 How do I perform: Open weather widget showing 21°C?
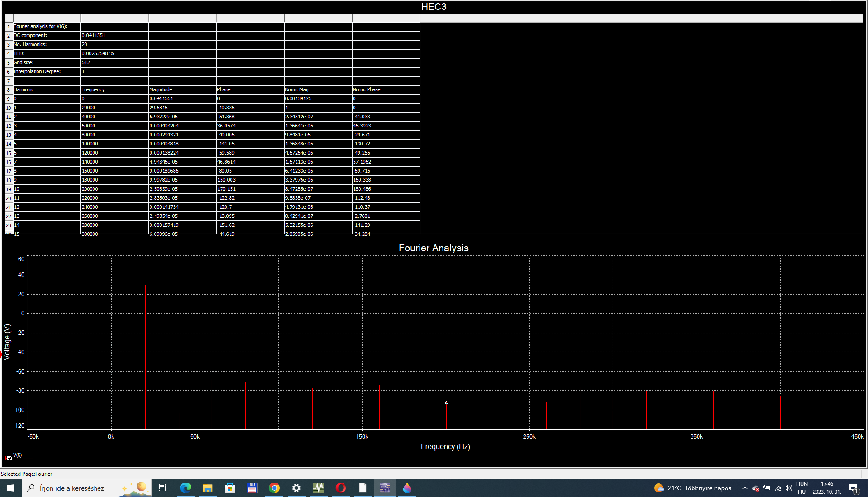click(693, 488)
